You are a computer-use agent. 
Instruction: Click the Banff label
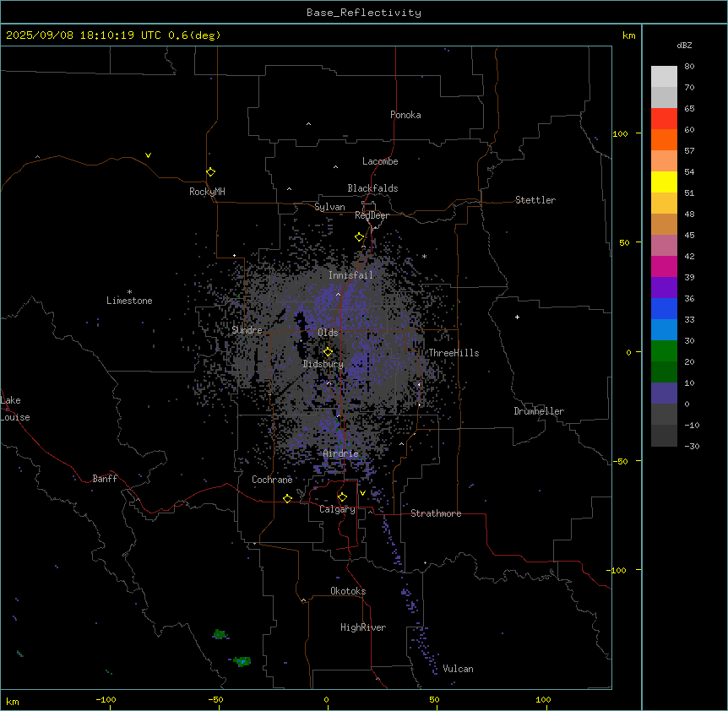click(105, 479)
